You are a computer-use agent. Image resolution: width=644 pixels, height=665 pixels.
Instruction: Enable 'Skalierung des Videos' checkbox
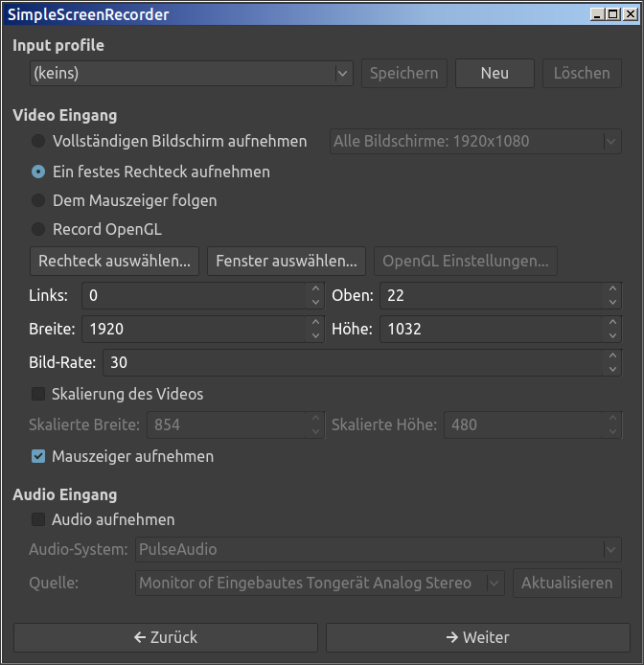click(38, 394)
